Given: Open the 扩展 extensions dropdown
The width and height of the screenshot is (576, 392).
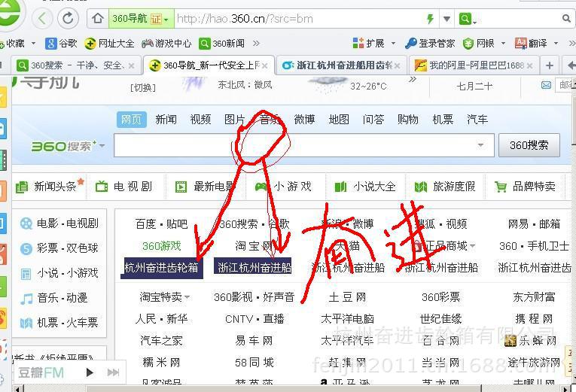Looking at the screenshot, I should click(x=374, y=44).
